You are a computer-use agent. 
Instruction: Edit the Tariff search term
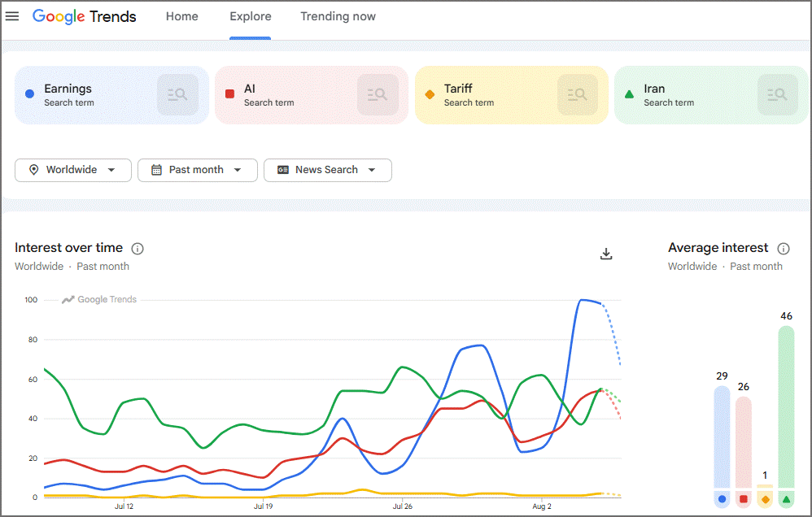(x=458, y=89)
